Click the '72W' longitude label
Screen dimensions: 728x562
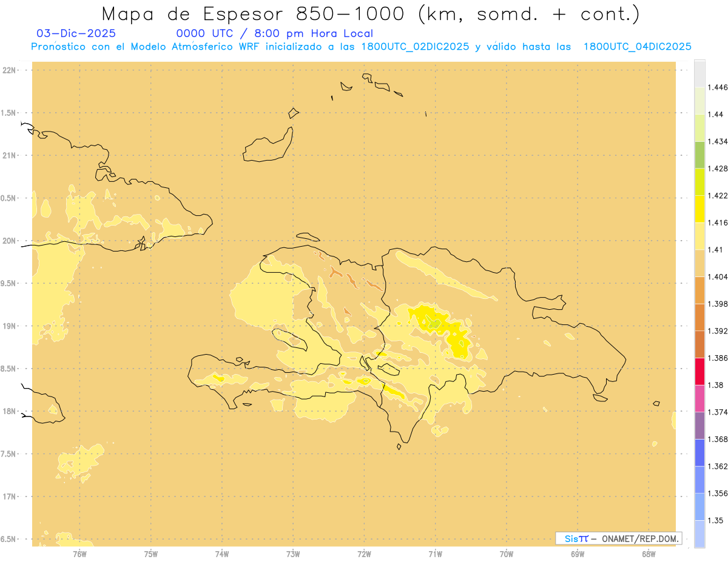[x=364, y=554]
